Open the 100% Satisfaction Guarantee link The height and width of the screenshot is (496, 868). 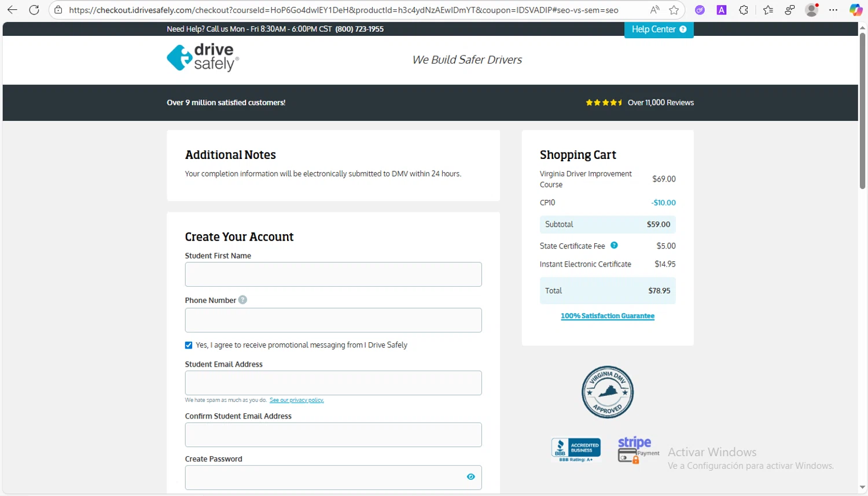(608, 316)
